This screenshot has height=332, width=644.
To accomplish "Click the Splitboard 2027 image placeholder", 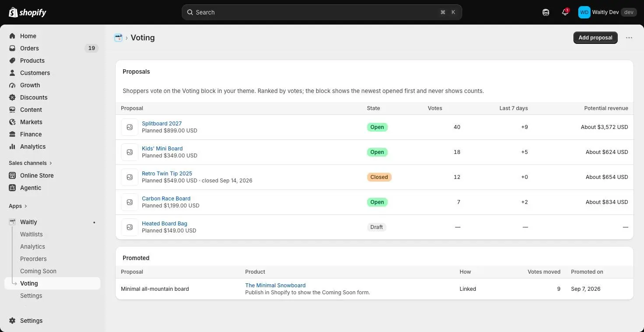I will [130, 127].
